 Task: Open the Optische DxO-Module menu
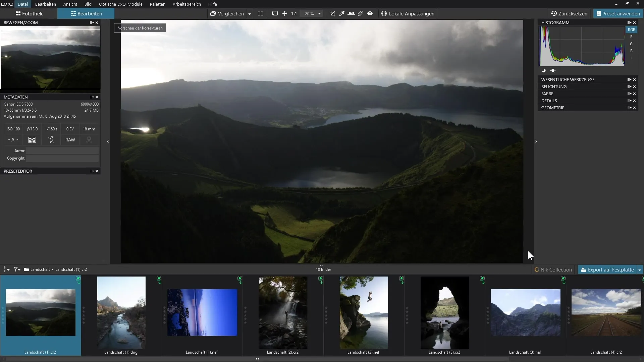[121, 4]
